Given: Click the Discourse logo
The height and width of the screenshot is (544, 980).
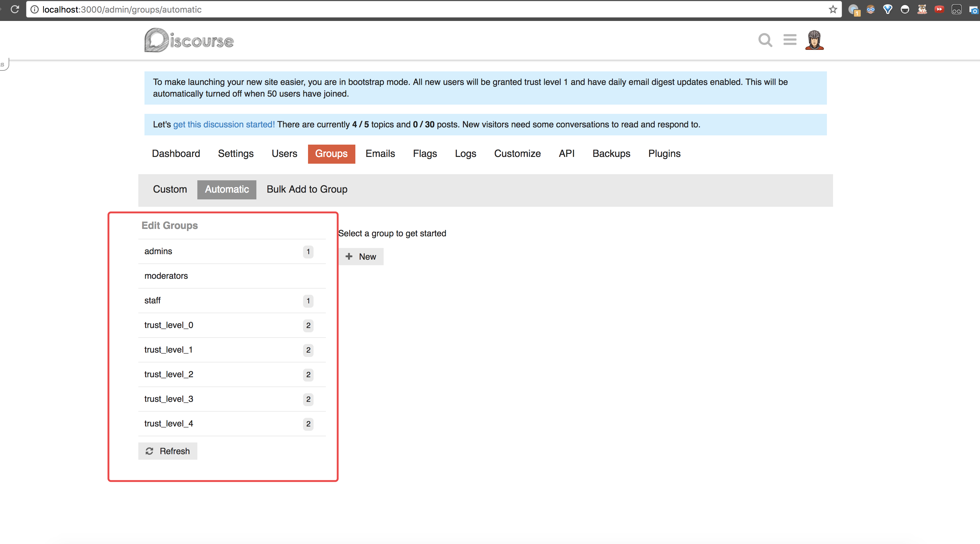Looking at the screenshot, I should (189, 40).
